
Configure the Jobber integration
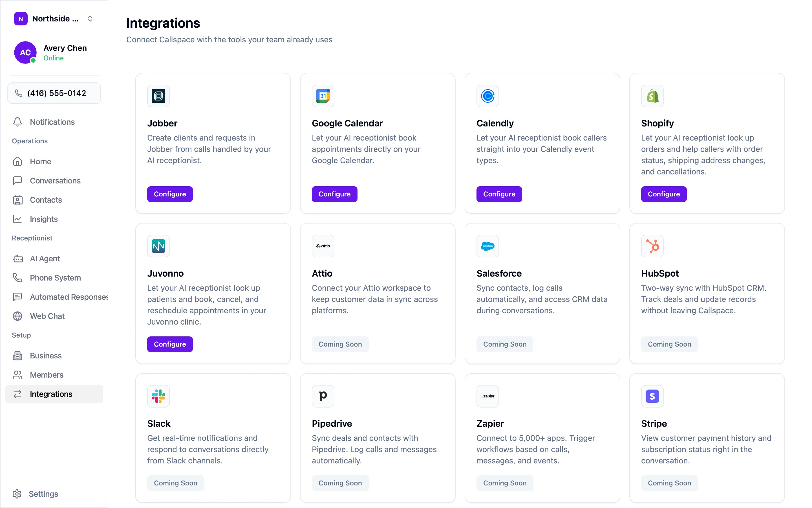170,194
